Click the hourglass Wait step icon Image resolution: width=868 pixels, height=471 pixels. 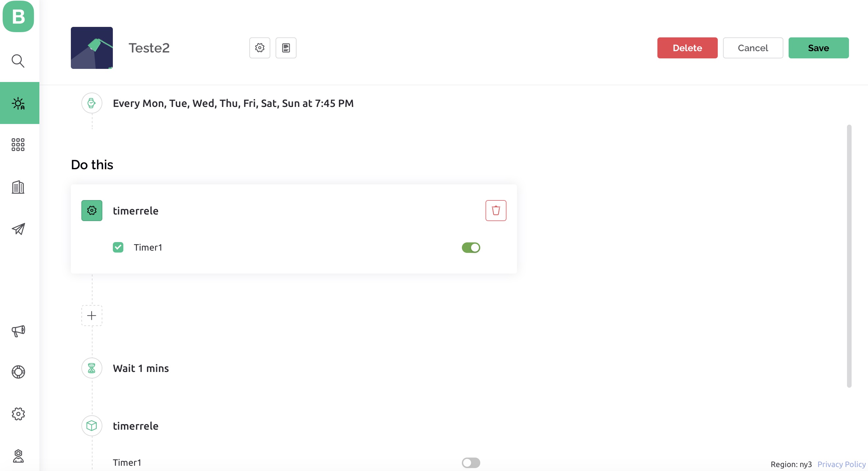[92, 368]
